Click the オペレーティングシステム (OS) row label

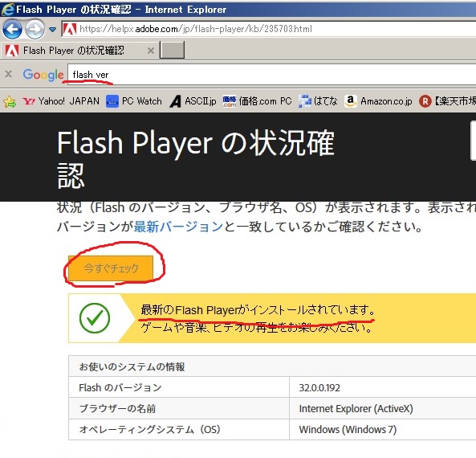[149, 429]
